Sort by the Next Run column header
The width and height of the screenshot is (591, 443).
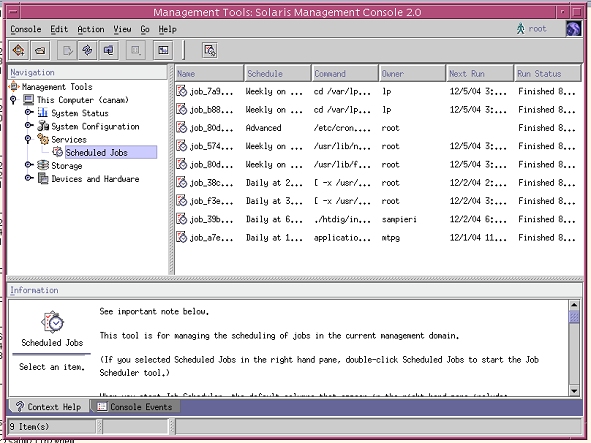pyautogui.click(x=480, y=73)
